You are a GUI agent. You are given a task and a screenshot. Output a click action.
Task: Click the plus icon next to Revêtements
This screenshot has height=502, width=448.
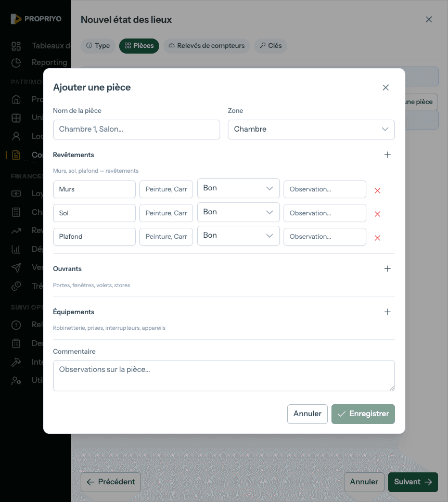click(387, 155)
